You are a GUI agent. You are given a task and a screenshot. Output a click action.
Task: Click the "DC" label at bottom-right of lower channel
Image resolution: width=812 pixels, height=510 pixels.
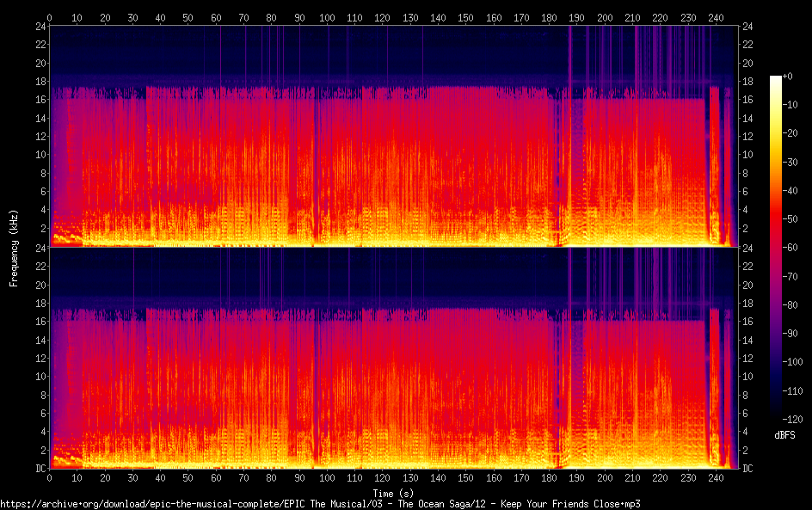tap(747, 469)
